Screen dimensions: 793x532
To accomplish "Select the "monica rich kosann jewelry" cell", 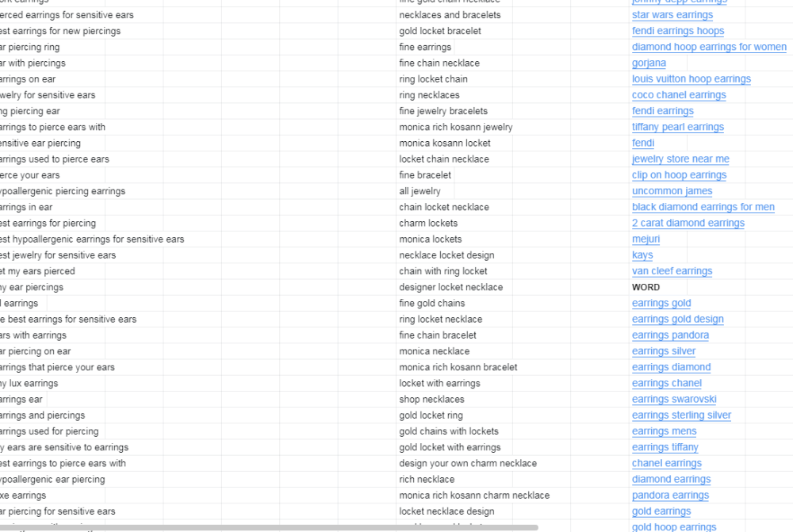I will tap(456, 127).
